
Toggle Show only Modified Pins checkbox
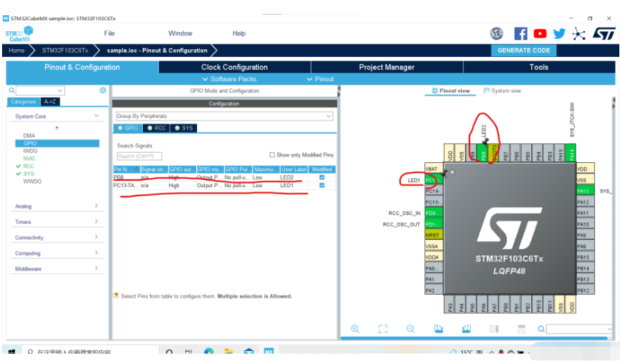(x=272, y=155)
